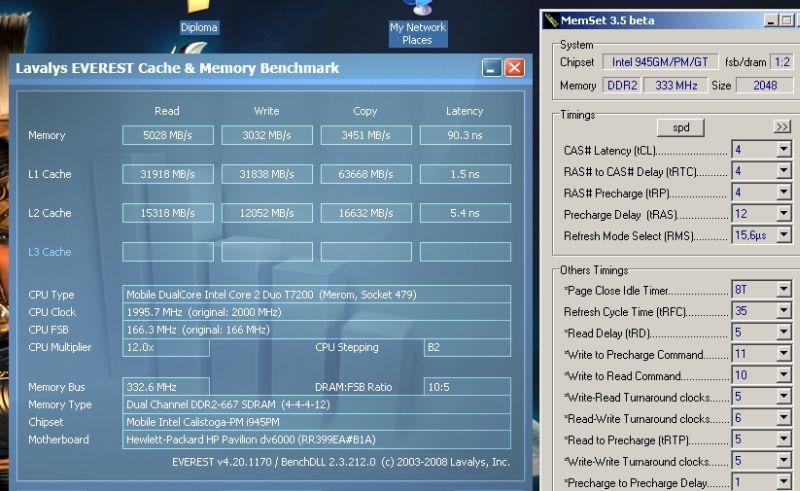Open the Write to Precharge Command dropdown
Image resolution: width=800 pixels, height=491 pixels.
[x=784, y=354]
